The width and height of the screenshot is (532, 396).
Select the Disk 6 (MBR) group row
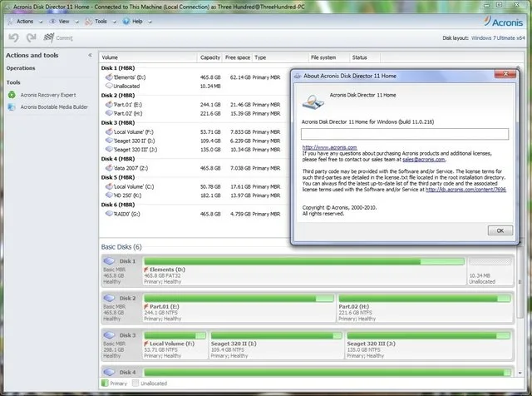[118, 205]
